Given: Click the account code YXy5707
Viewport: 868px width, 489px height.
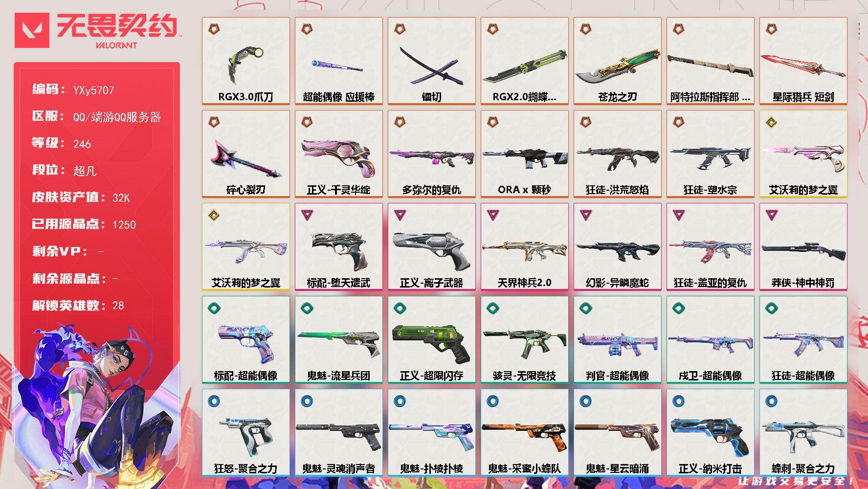Looking at the screenshot, I should pos(93,90).
